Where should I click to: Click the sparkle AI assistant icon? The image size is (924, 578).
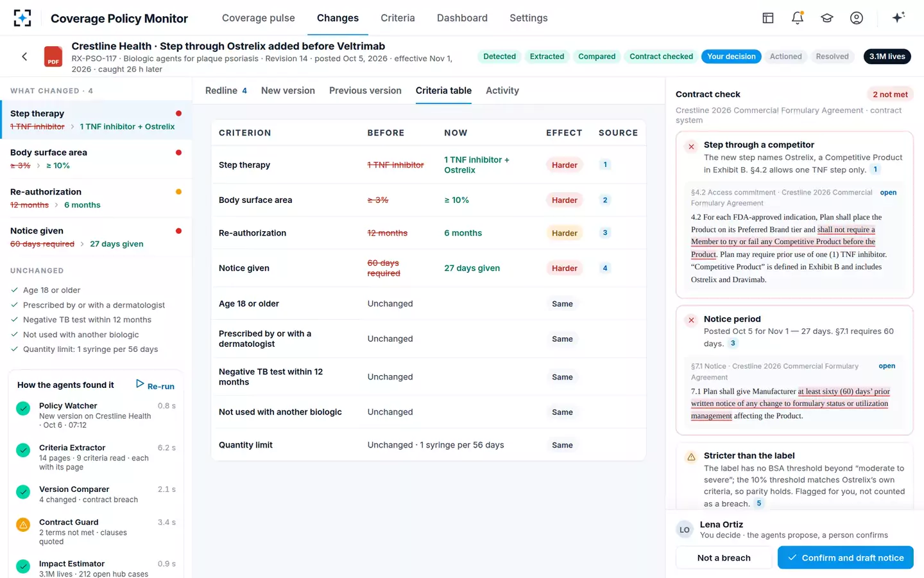coord(898,17)
